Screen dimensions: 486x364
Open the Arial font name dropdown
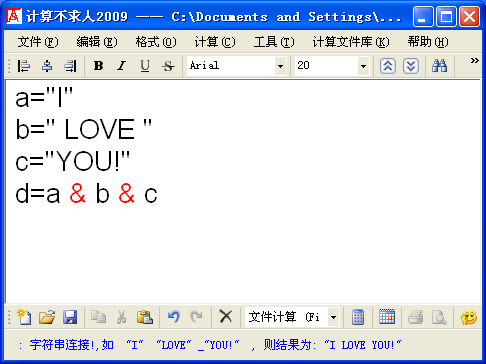(280, 66)
